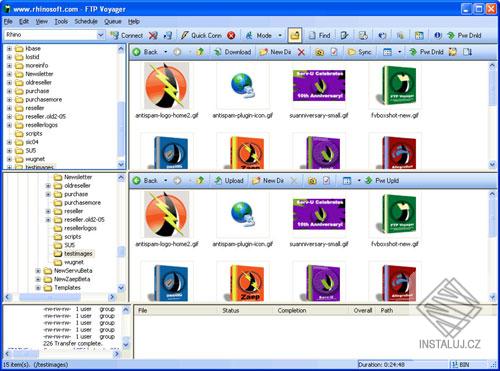Click the greyed delete X in the Upload toolbar

(x=294, y=181)
